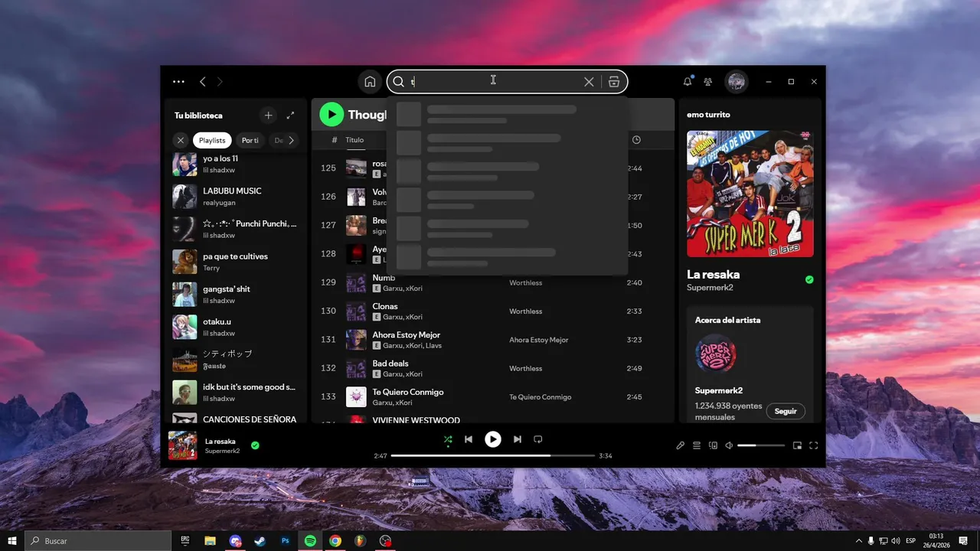
Task: Click now-playing cover in bottom bar
Action: pyautogui.click(x=183, y=445)
